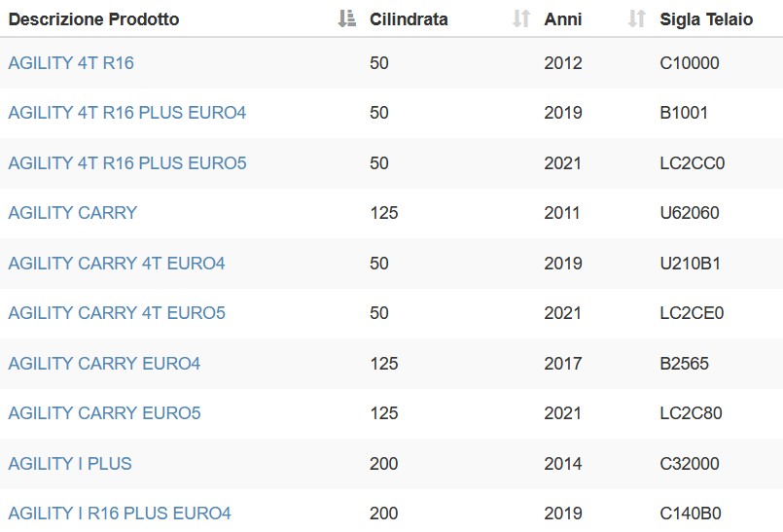The height and width of the screenshot is (532, 783).
Task: Open AGILITY I R16 PLUS EURO4 link
Action: pos(120,514)
